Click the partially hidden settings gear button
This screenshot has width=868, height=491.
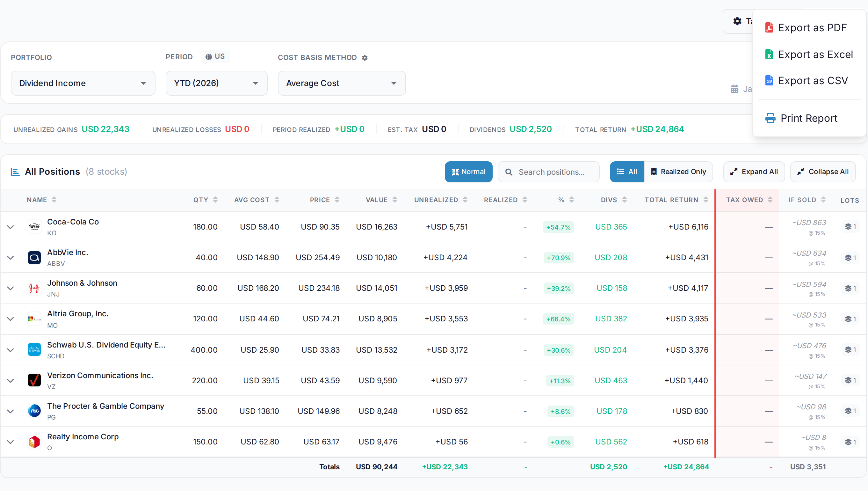coord(738,21)
